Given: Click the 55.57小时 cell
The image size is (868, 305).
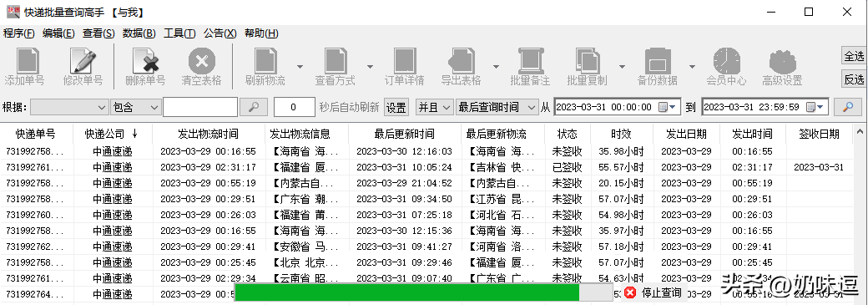Looking at the screenshot, I should pos(621,167).
